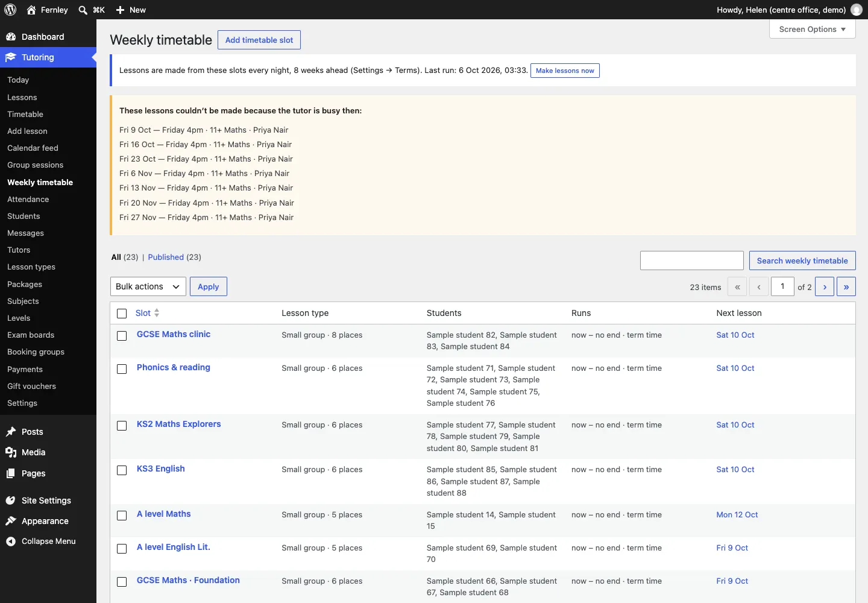868x603 pixels.
Task: Click Make lessons now button
Action: tap(565, 71)
